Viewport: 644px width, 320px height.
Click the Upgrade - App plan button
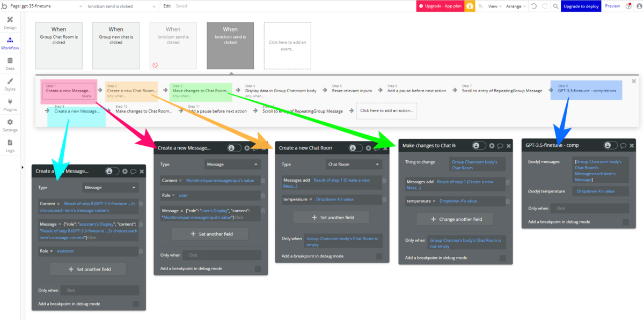tap(440, 6)
